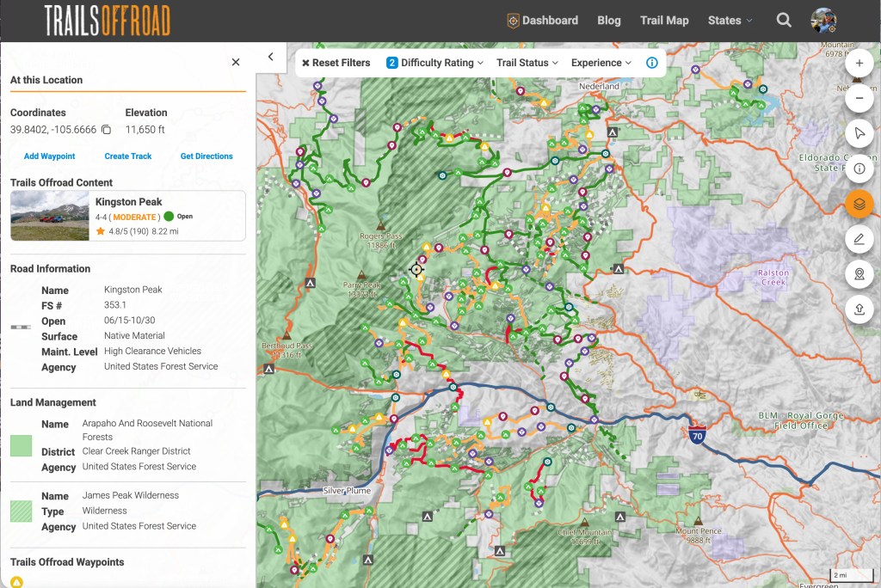881x588 pixels.
Task: Click the FS number 353.1
Action: 115,305
